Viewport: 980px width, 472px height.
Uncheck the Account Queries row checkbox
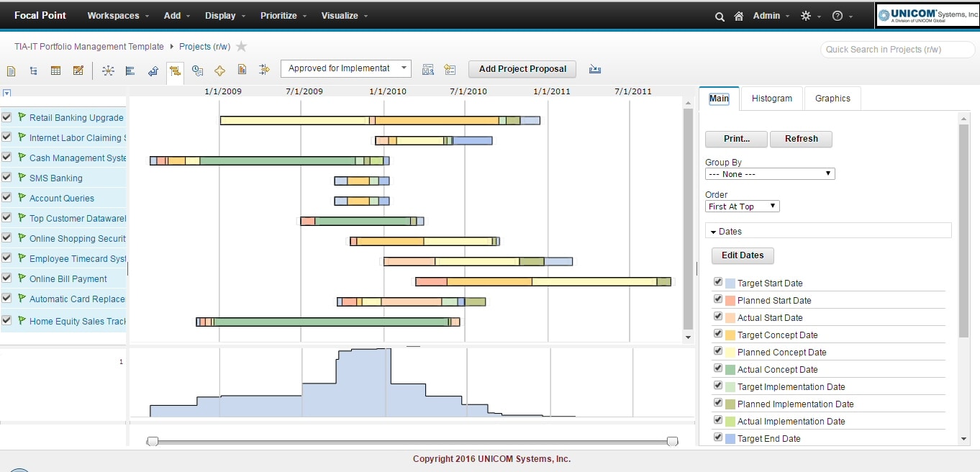(6, 197)
